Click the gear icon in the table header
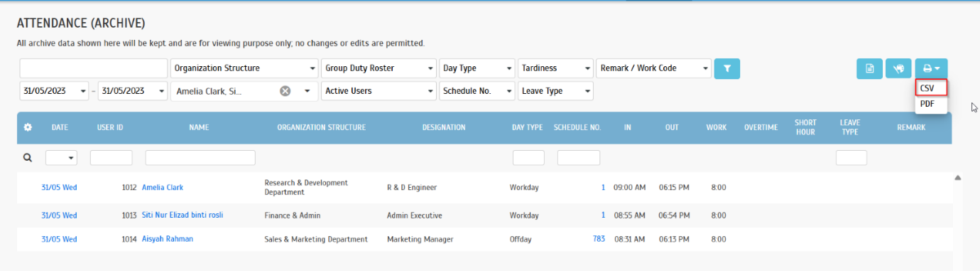980x271 pixels. pyautogui.click(x=28, y=127)
